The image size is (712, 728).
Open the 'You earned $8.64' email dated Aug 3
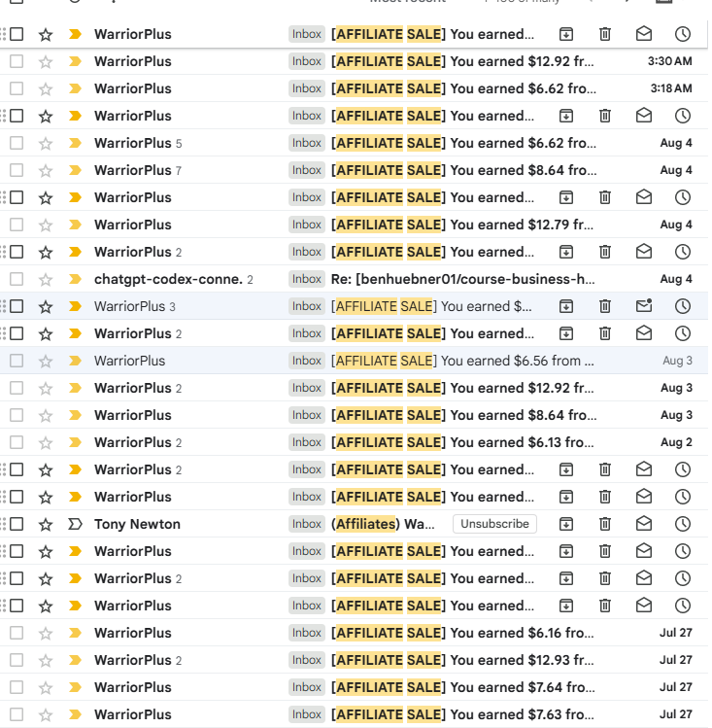point(463,415)
